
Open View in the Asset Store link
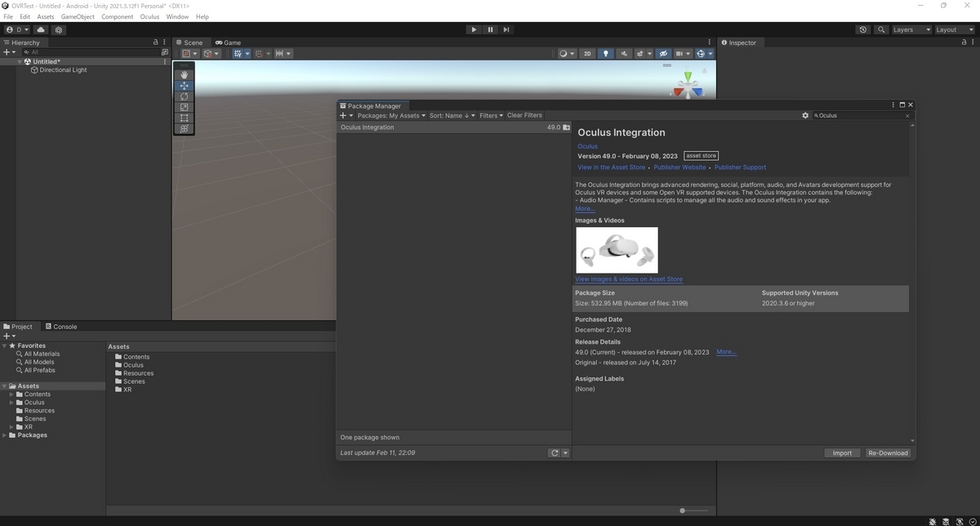[611, 167]
